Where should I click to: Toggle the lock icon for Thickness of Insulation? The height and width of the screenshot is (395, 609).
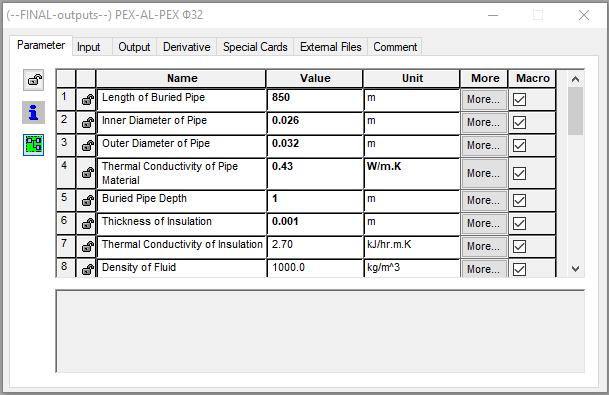[87, 224]
